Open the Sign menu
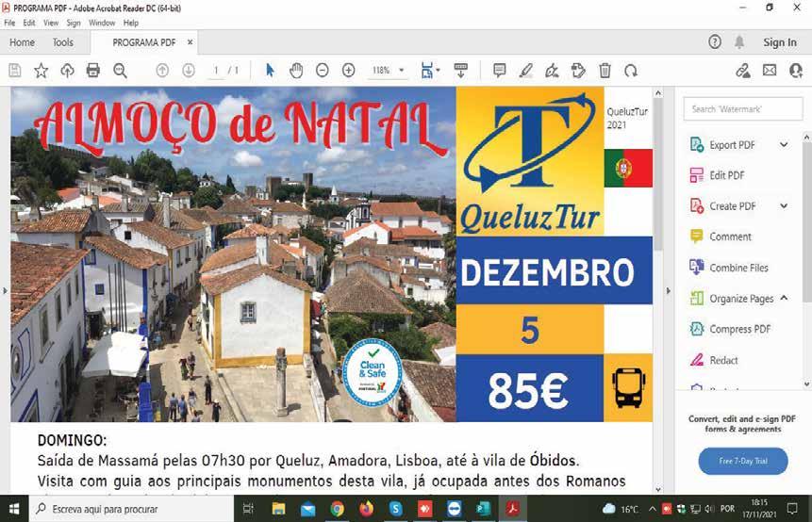 pyautogui.click(x=74, y=23)
